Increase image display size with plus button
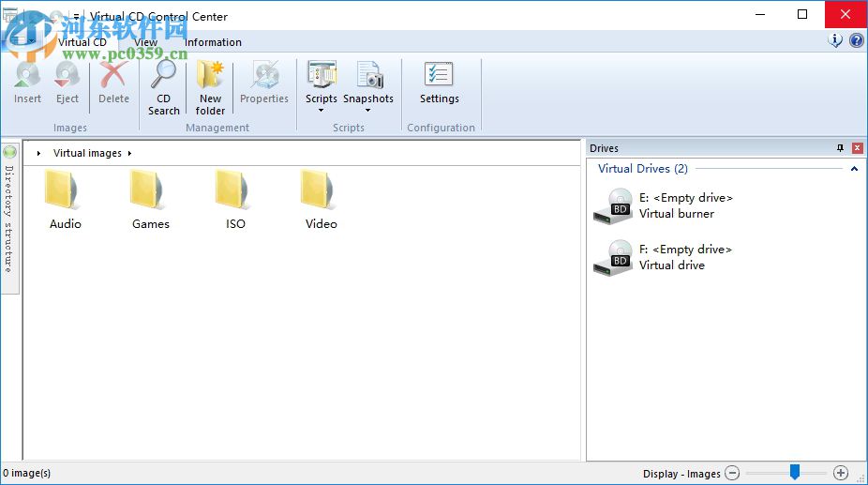Viewport: 868px width, 485px height. click(x=840, y=473)
